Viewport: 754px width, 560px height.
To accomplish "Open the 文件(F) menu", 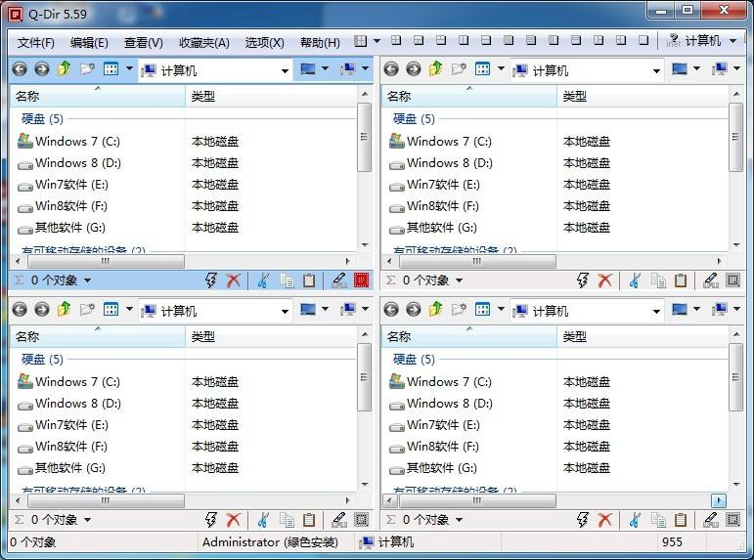I will pos(36,43).
